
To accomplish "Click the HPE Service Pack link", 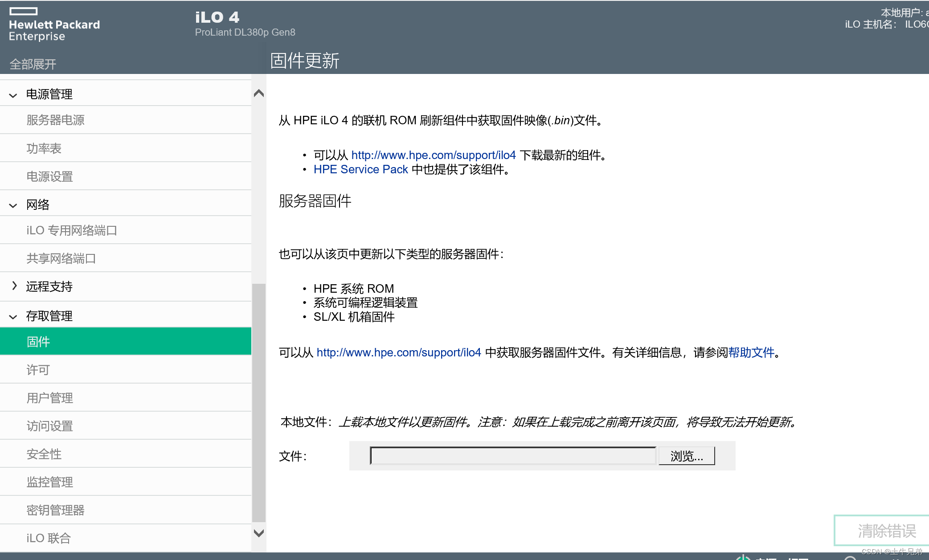I will pyautogui.click(x=360, y=169).
